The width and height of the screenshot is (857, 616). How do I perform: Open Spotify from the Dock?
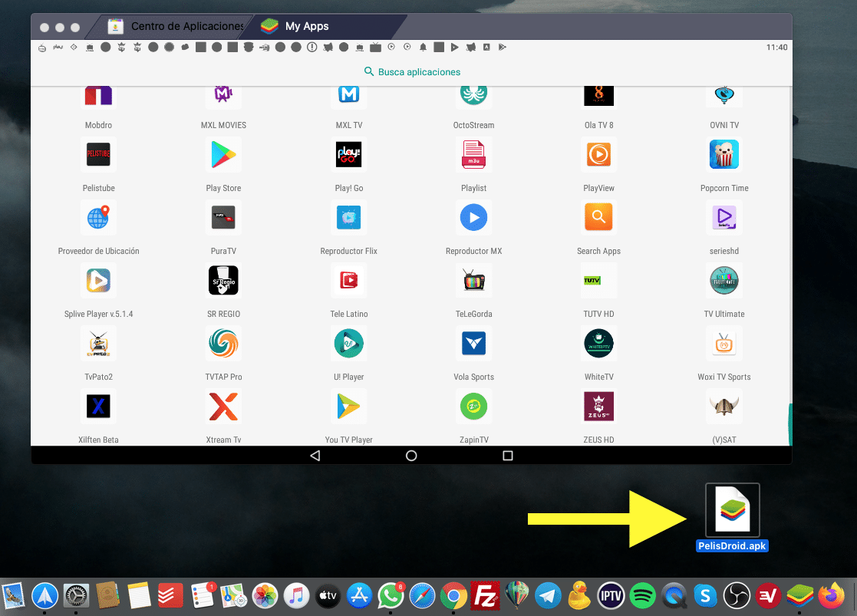click(x=642, y=595)
